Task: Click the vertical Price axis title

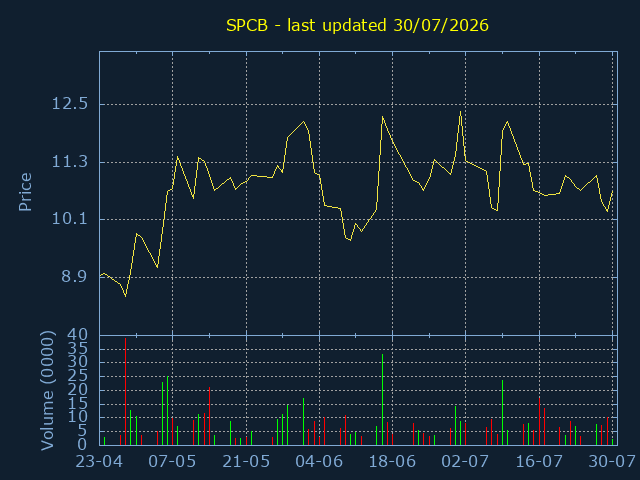Action: point(25,192)
